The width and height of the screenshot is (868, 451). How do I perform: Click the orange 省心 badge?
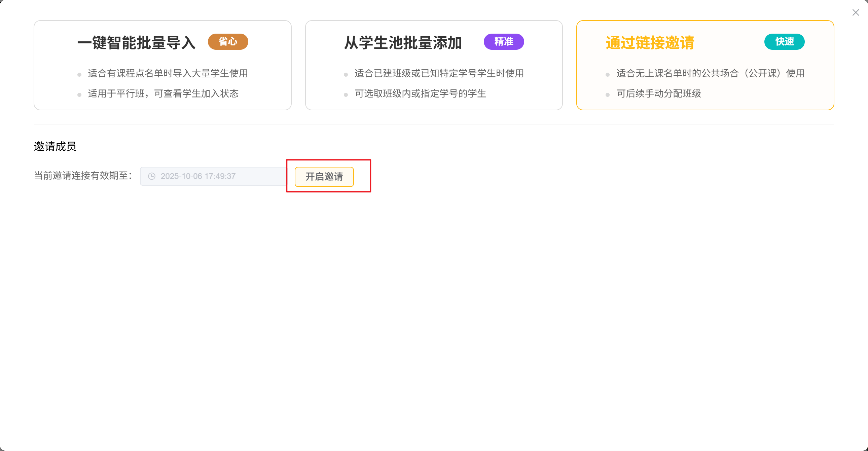pyautogui.click(x=228, y=42)
